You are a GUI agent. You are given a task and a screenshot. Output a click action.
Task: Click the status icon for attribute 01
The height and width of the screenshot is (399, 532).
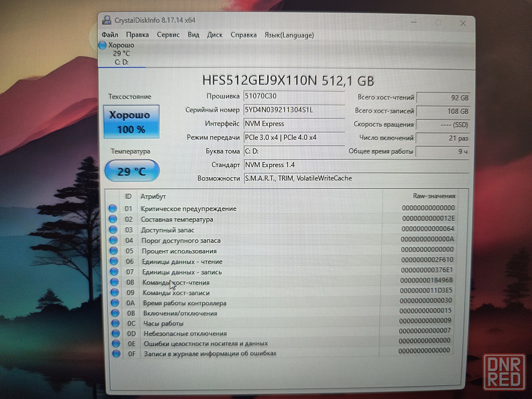pos(113,209)
